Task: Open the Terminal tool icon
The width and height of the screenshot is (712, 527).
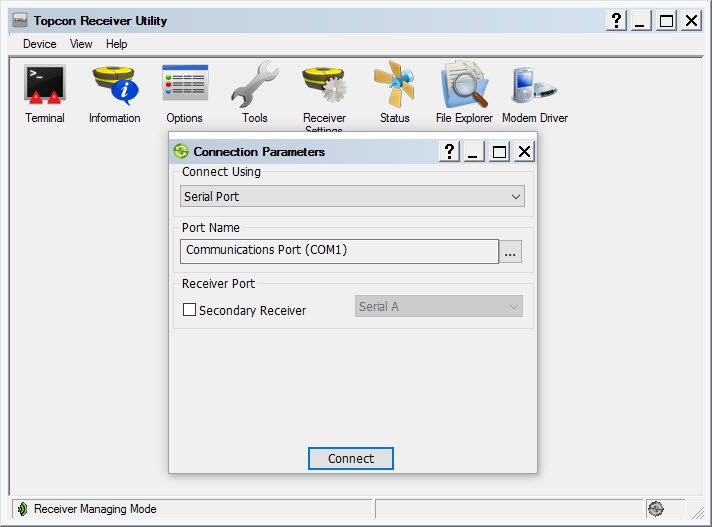Action: click(45, 84)
